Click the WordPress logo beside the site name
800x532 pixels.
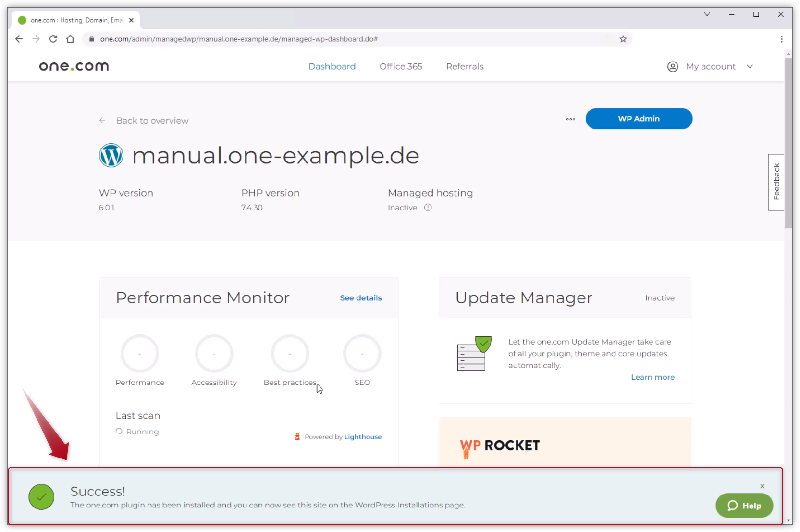click(111, 155)
